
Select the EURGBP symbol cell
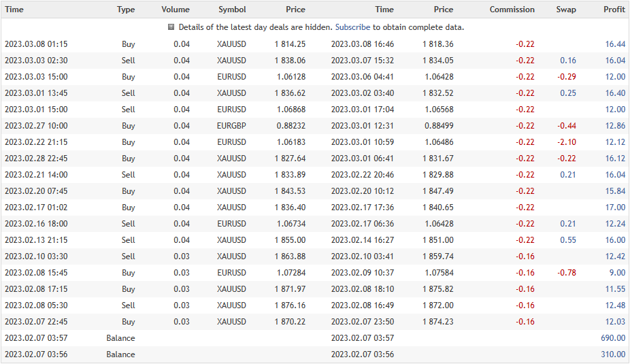click(x=231, y=126)
